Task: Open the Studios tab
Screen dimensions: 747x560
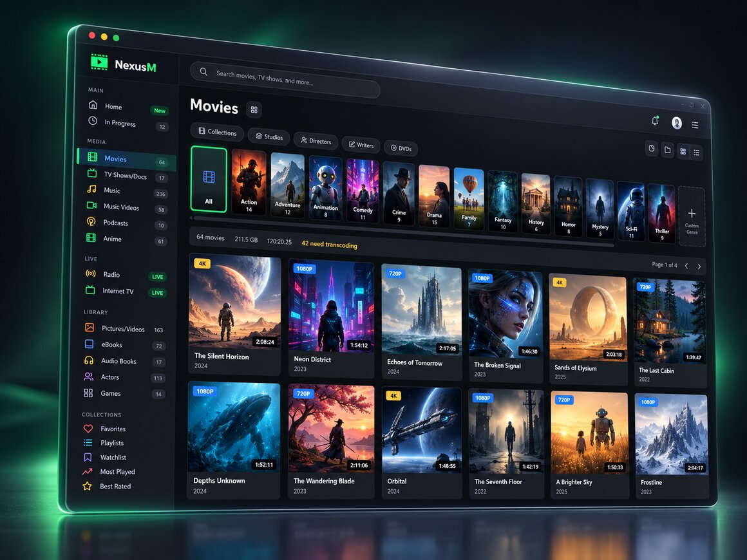Action: [269, 136]
